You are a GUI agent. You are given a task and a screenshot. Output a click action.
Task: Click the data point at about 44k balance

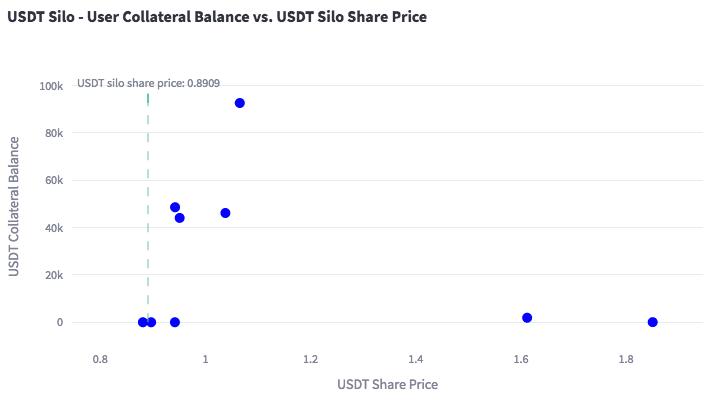[180, 218]
